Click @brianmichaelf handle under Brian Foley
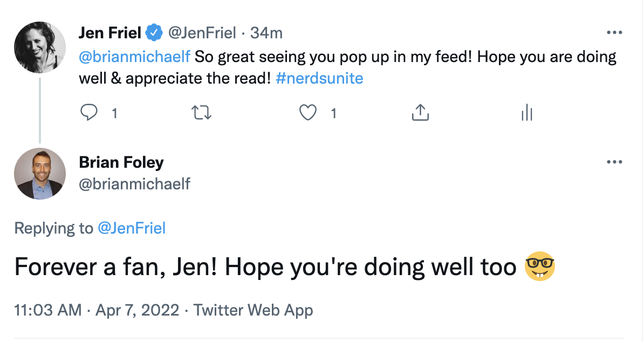 [135, 184]
